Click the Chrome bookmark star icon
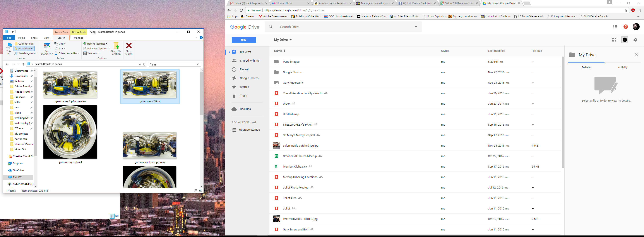Viewport: 644px width, 237px height. [626, 10]
